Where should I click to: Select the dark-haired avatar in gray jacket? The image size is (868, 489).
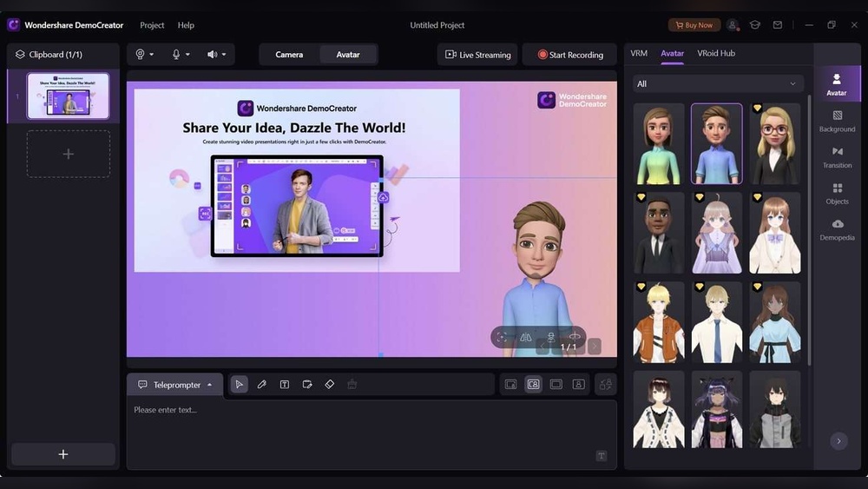coord(774,409)
